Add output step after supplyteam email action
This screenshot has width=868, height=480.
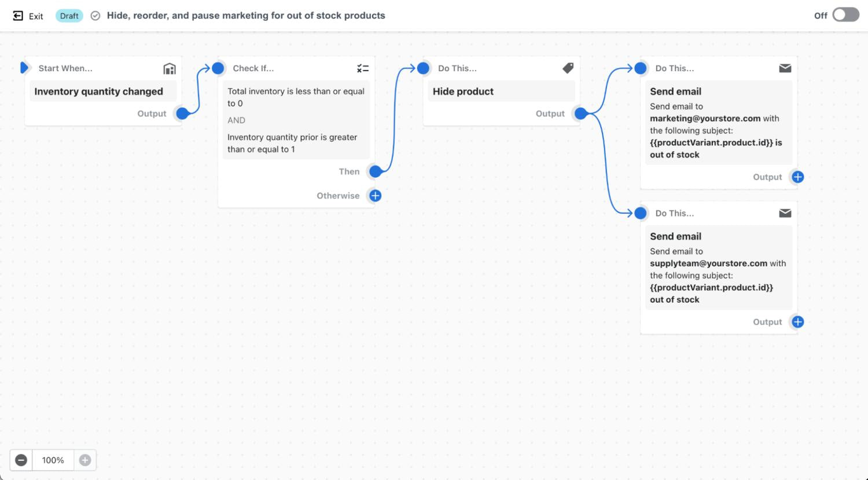point(798,322)
